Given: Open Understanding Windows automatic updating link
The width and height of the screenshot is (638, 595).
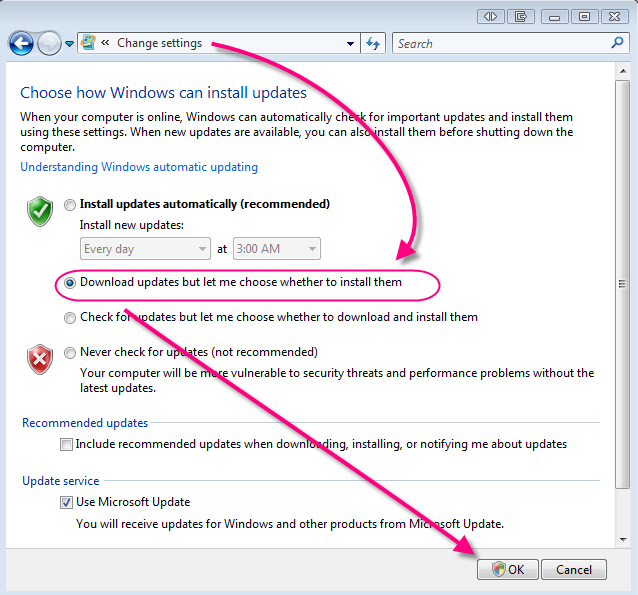Looking at the screenshot, I should coord(139,167).
